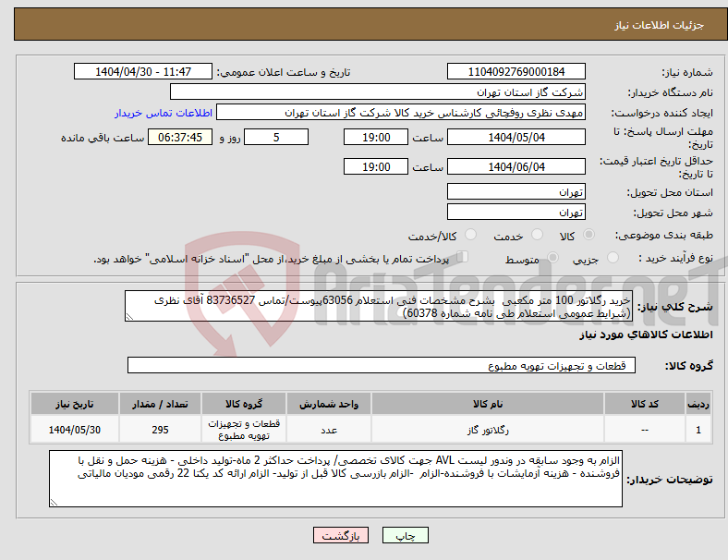Click the response deadline date 1404/05/04
Screen dimensions: 728x560
pos(516,137)
